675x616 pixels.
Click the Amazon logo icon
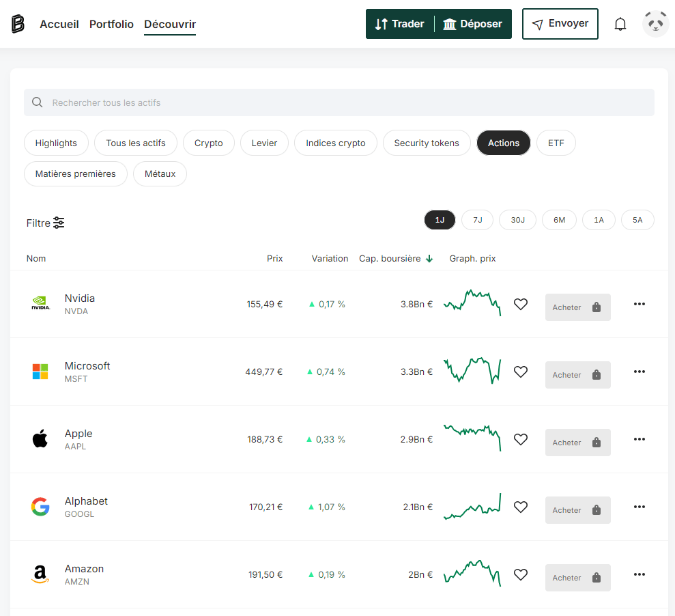(x=40, y=574)
